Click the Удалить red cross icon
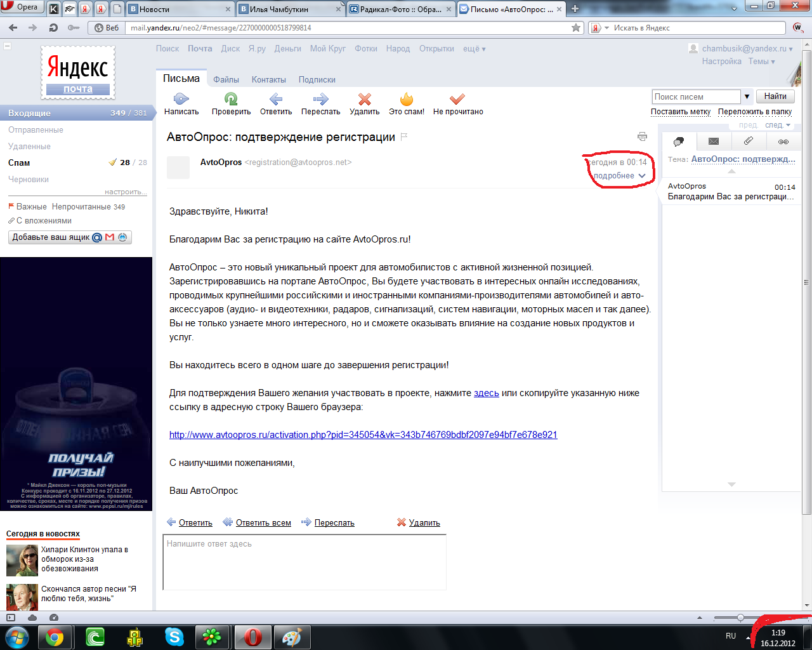This screenshot has height=650, width=812. (364, 99)
